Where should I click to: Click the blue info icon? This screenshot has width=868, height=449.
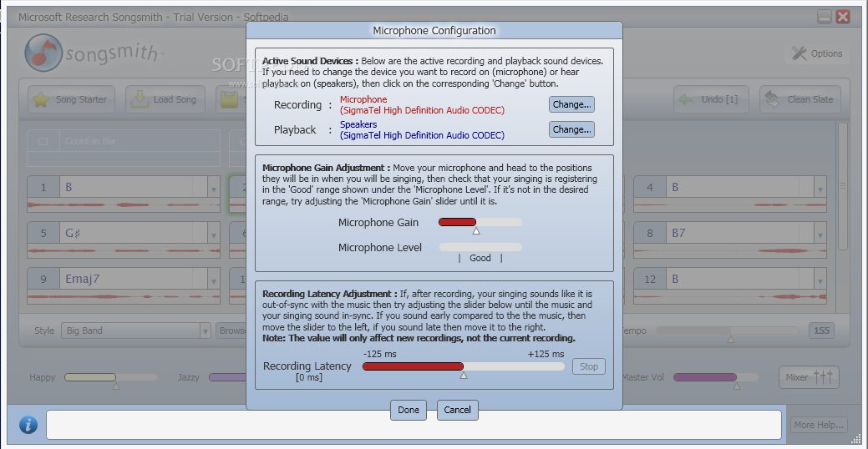(x=28, y=425)
